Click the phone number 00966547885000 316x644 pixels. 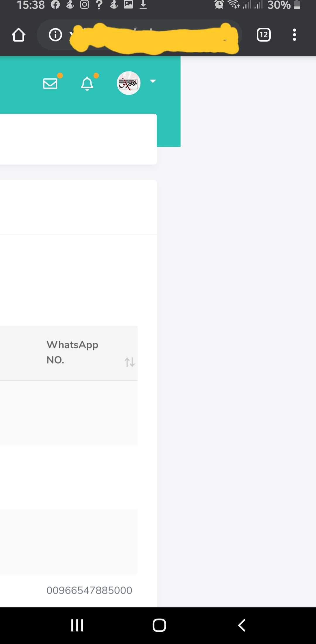pos(89,590)
